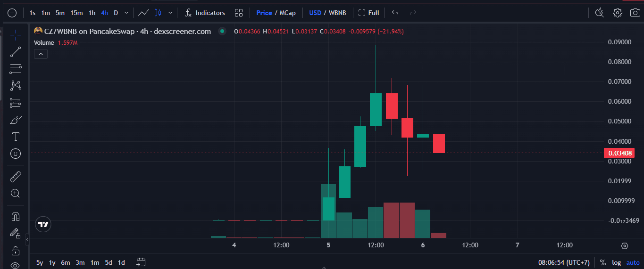
Task: Toggle percent scale mode
Action: (x=603, y=262)
